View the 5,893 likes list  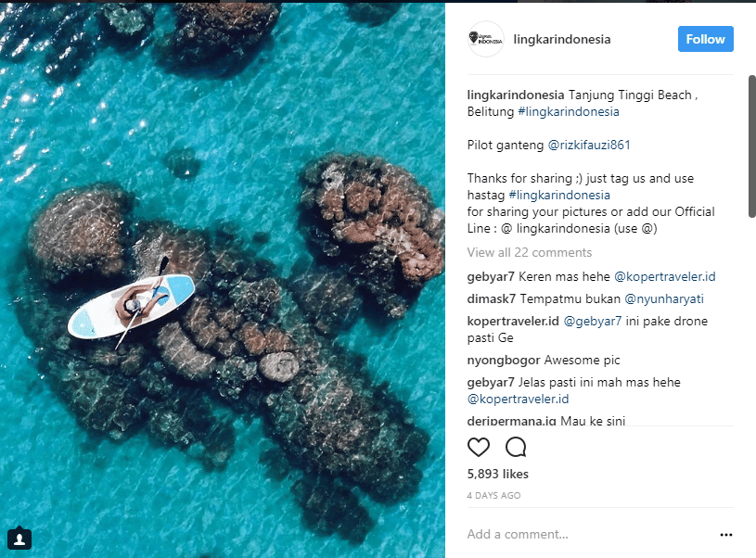[x=498, y=474]
